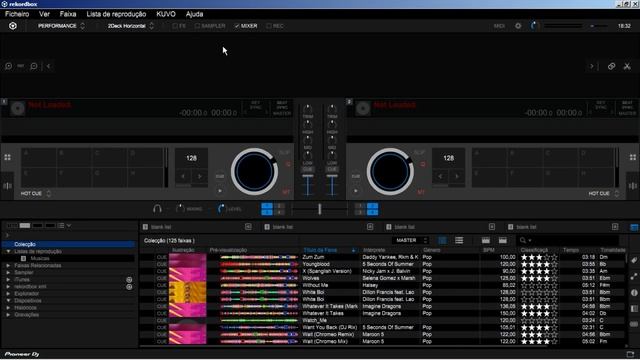Toggle deck 1 quantize (Q)
640x360 pixels.
tap(288, 164)
